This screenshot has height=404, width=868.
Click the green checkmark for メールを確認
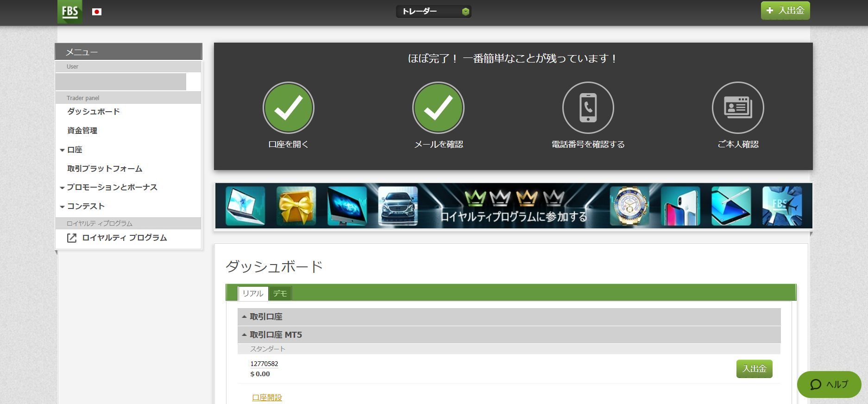click(438, 108)
